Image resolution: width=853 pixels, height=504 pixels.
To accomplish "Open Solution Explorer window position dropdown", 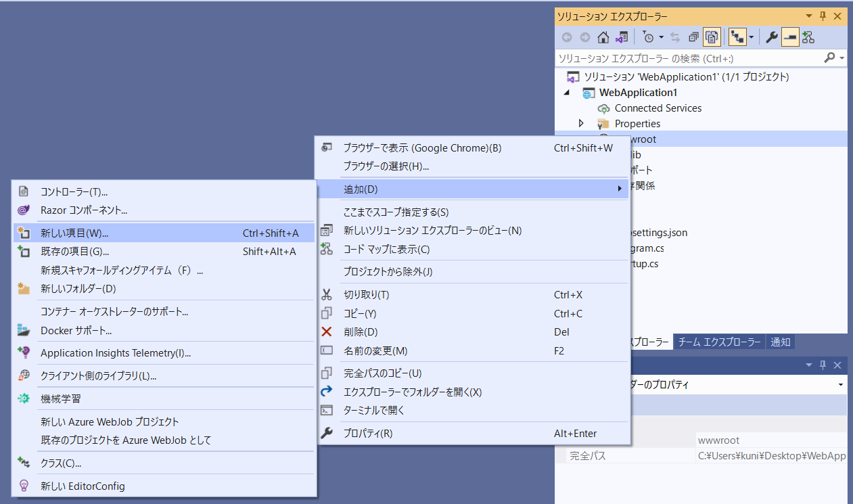I will point(809,16).
